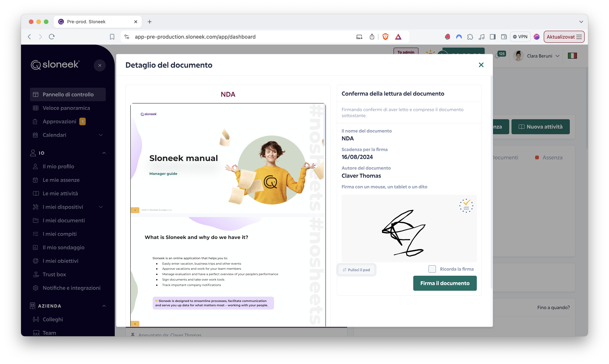Click the VPN button

[x=520, y=37]
